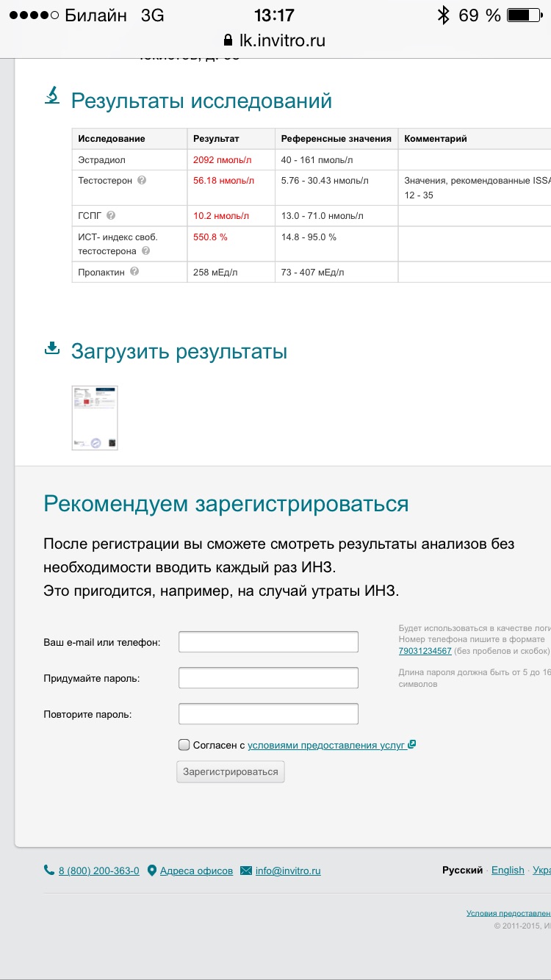Switch site language to English
Image resolution: width=551 pixels, height=980 pixels.
point(508,870)
